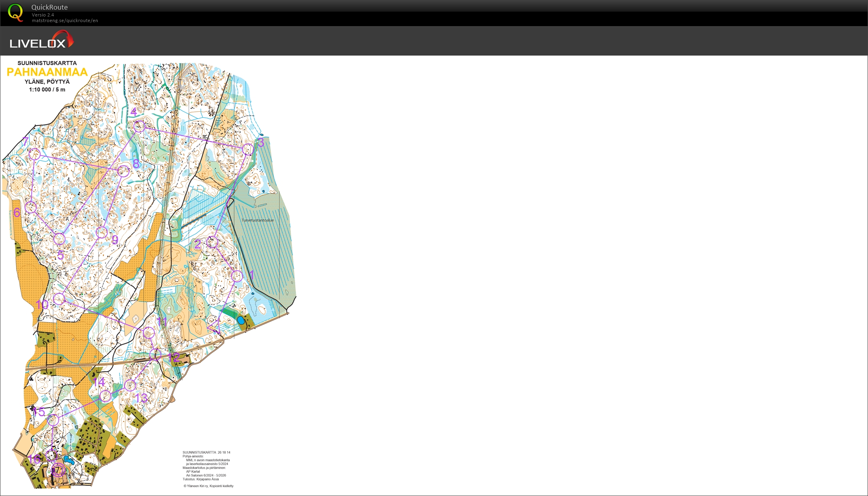Screen dimensions: 868x496
Task: Select control circle 4 on the course
Action: point(139,127)
